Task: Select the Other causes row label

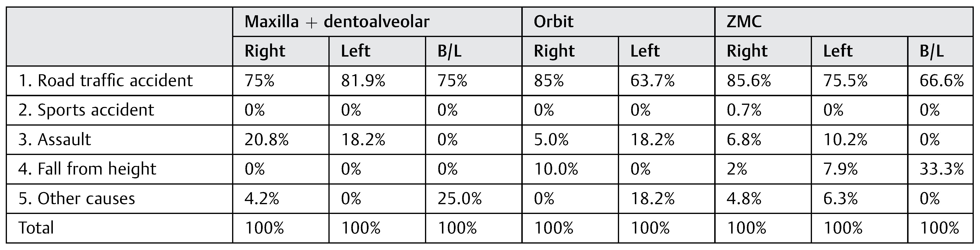Action: pyautogui.click(x=76, y=198)
